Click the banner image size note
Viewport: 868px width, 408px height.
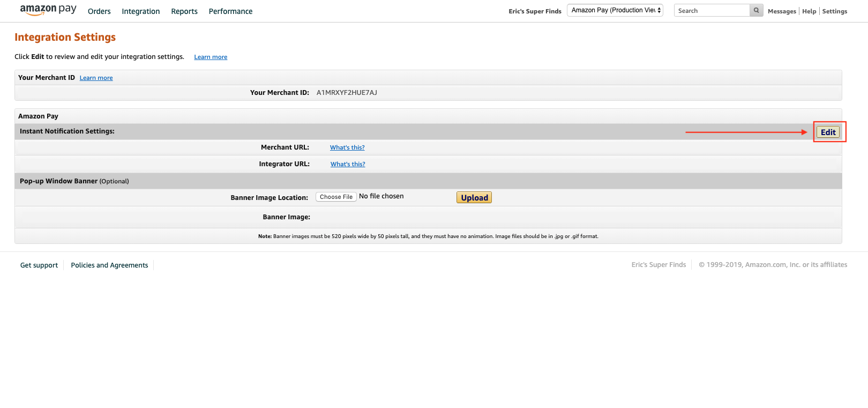point(428,236)
